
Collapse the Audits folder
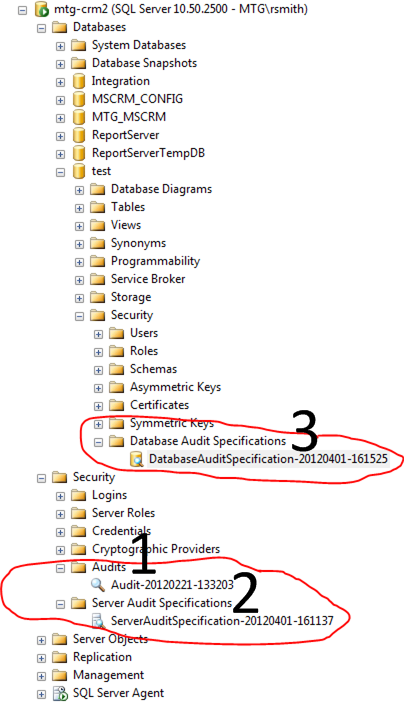tap(60, 568)
